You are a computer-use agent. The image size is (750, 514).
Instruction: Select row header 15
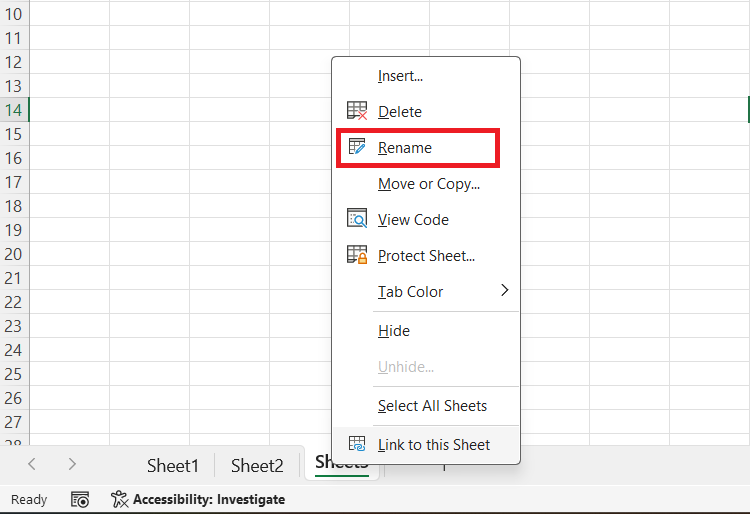[14, 134]
